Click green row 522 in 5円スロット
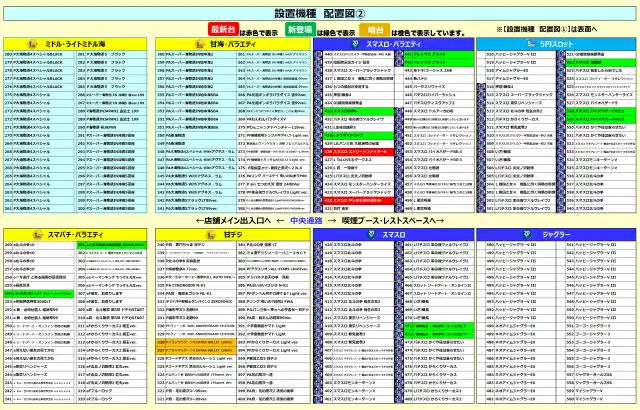The width and height of the screenshot is (640, 410). pos(601,62)
